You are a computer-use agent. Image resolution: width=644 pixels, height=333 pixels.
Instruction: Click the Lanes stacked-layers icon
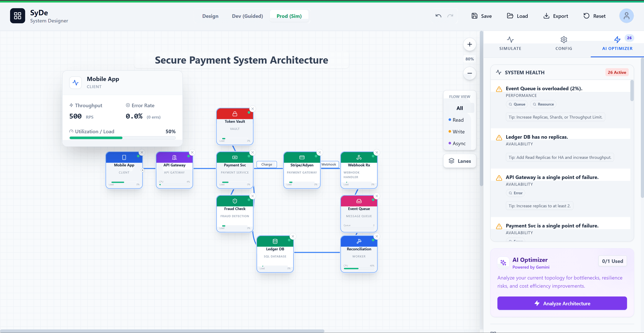tap(451, 161)
